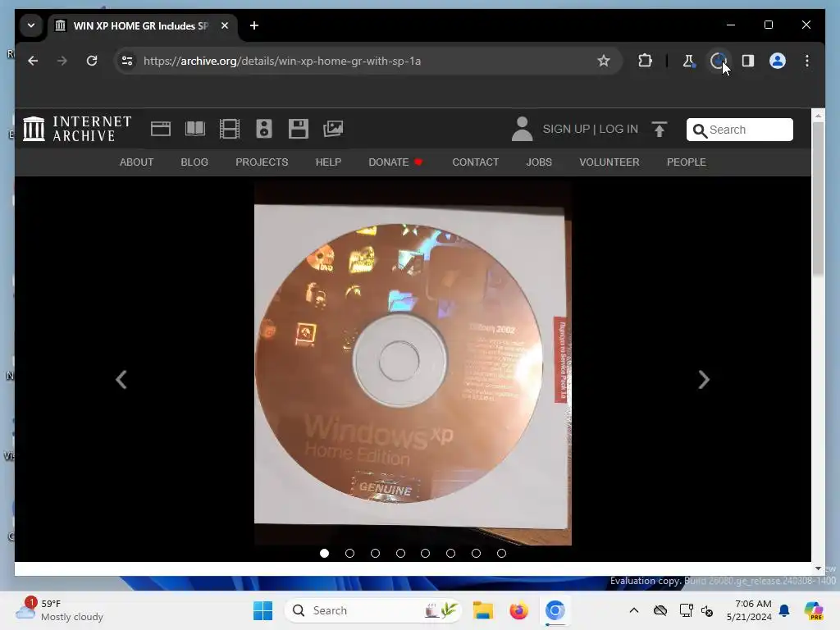The image size is (840, 630).
Task: Open the Software floppy disk icon
Action: (299, 129)
